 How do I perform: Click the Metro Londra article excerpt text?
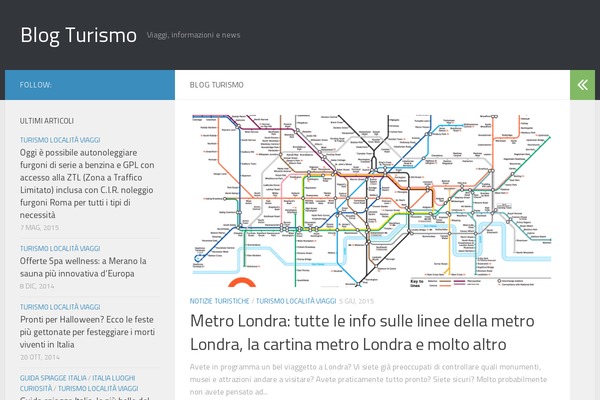[x=368, y=379]
